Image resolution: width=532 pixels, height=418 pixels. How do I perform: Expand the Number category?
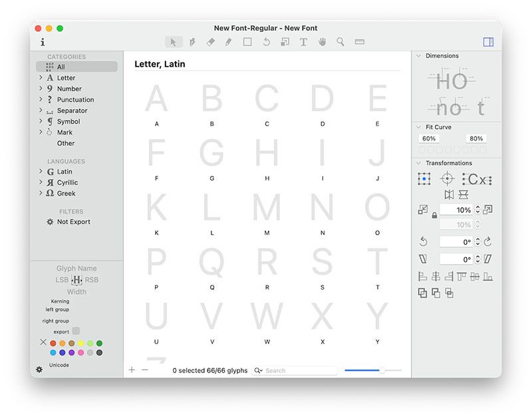tap(41, 89)
